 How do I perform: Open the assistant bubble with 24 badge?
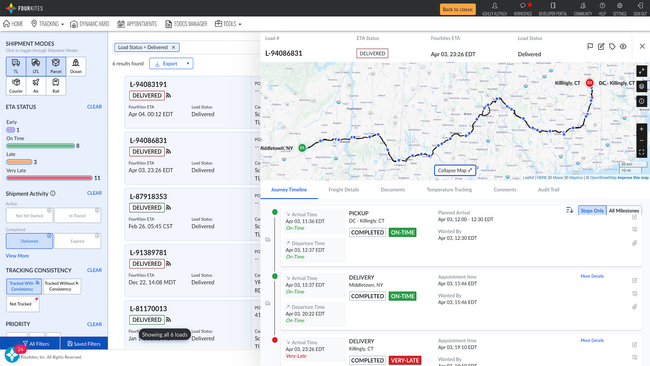tap(12, 355)
